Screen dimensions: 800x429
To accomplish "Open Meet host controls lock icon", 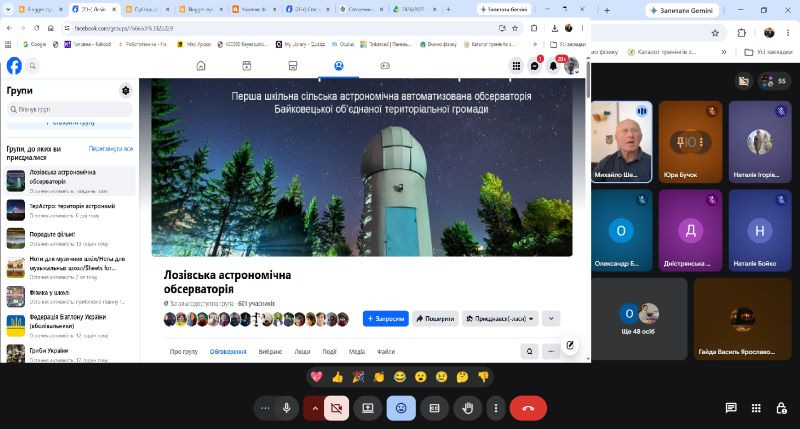I will pos(781,408).
